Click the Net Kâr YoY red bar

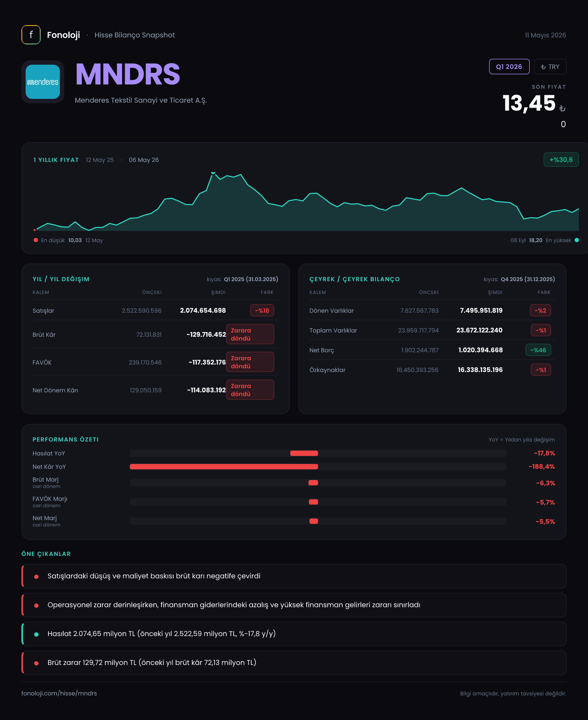click(x=224, y=467)
